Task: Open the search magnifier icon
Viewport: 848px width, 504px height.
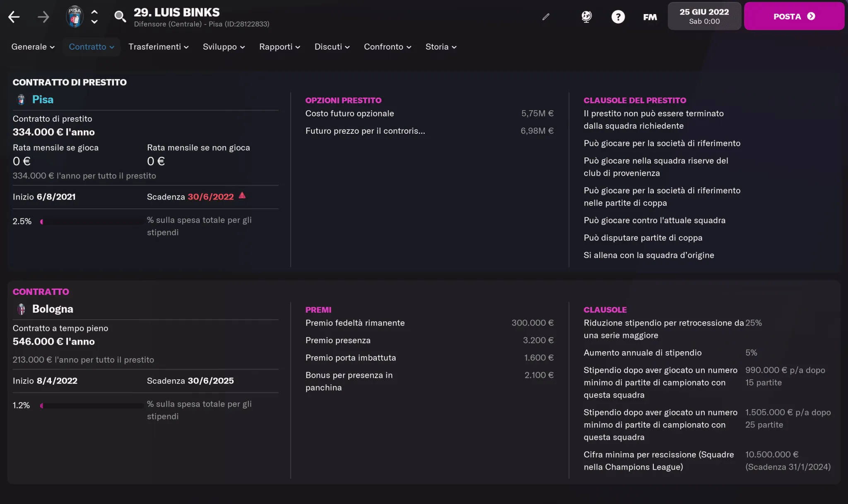Action: (x=120, y=17)
